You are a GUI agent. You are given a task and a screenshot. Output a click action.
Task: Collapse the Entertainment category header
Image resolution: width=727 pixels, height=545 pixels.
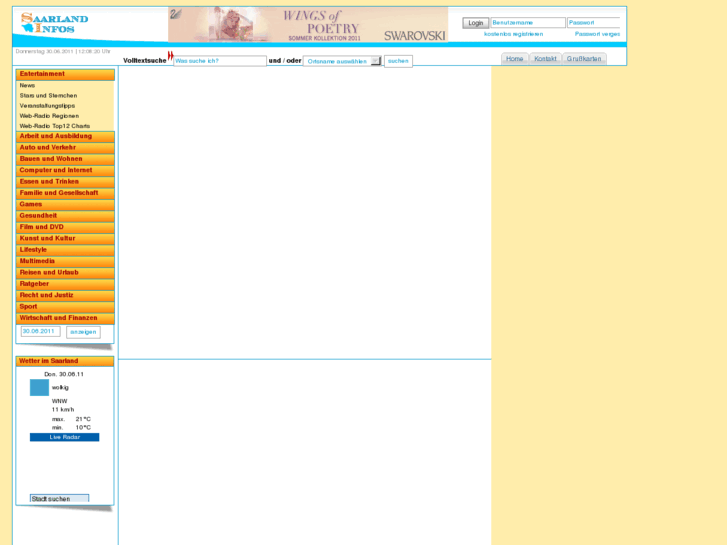click(x=65, y=74)
